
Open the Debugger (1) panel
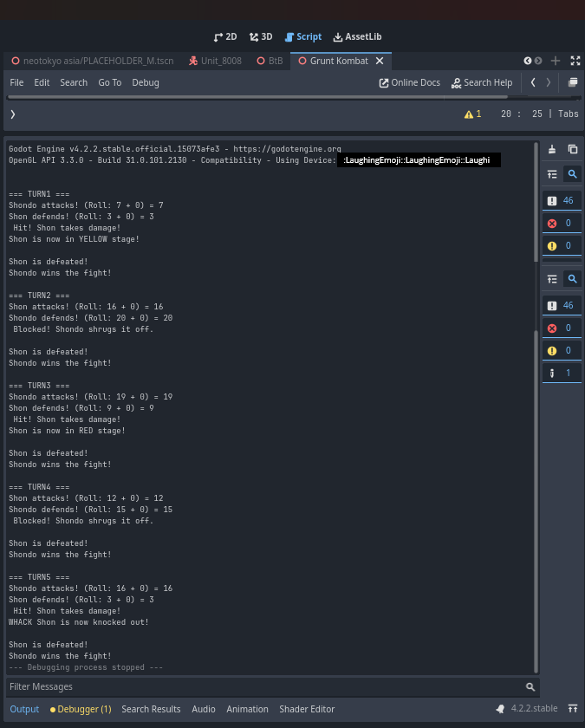coord(81,709)
